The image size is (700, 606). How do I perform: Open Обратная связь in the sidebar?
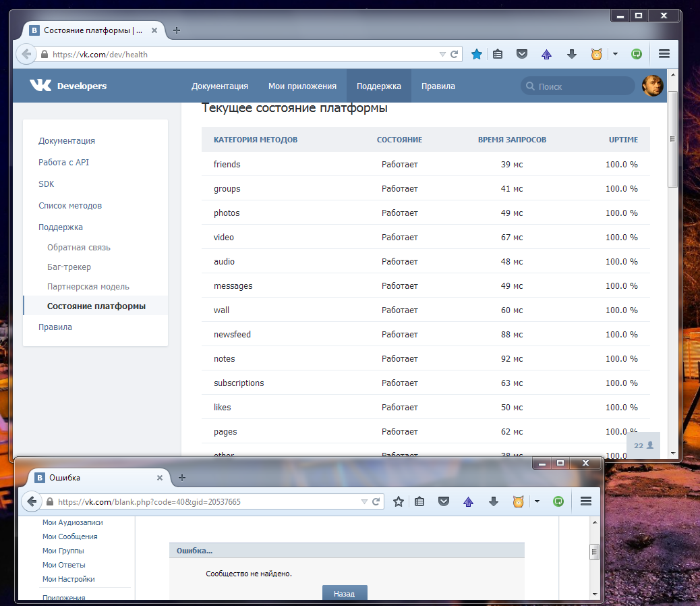tap(79, 247)
